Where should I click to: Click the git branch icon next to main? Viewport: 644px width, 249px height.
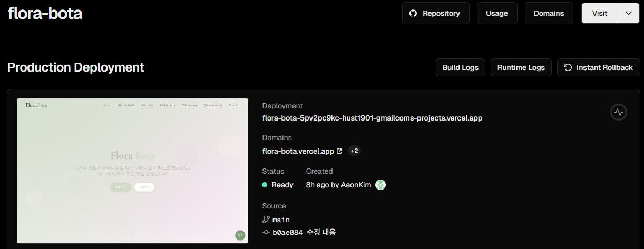pyautogui.click(x=266, y=220)
